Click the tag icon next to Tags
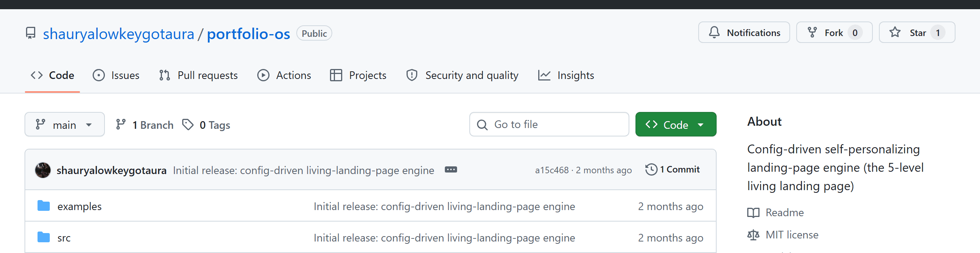 click(188, 124)
